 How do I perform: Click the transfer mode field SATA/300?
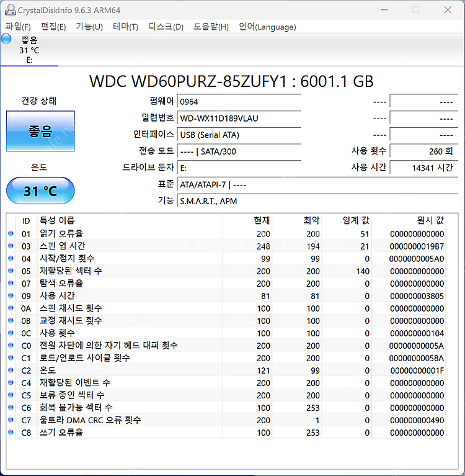239,151
